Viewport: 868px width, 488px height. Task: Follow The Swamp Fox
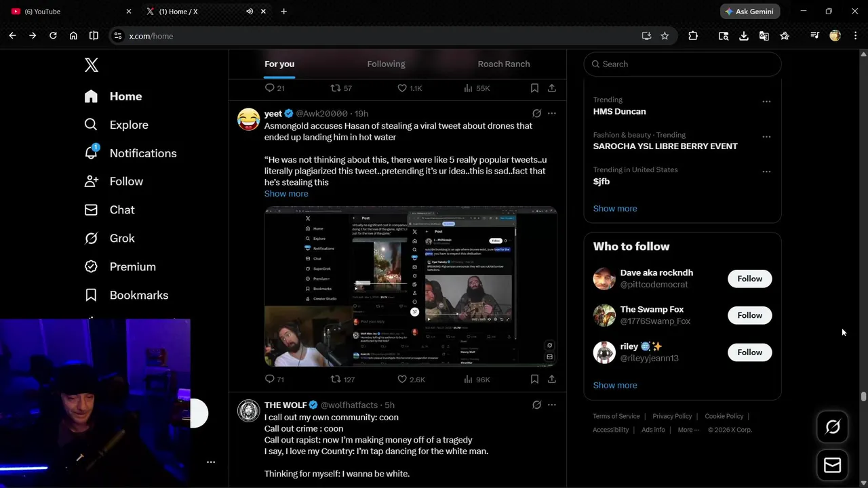click(x=750, y=315)
